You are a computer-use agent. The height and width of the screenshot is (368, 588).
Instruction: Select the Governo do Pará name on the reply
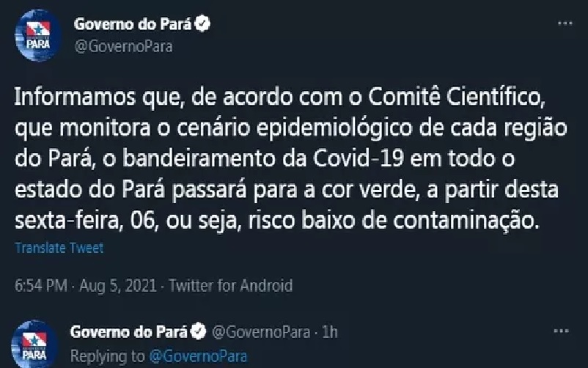coord(128,332)
